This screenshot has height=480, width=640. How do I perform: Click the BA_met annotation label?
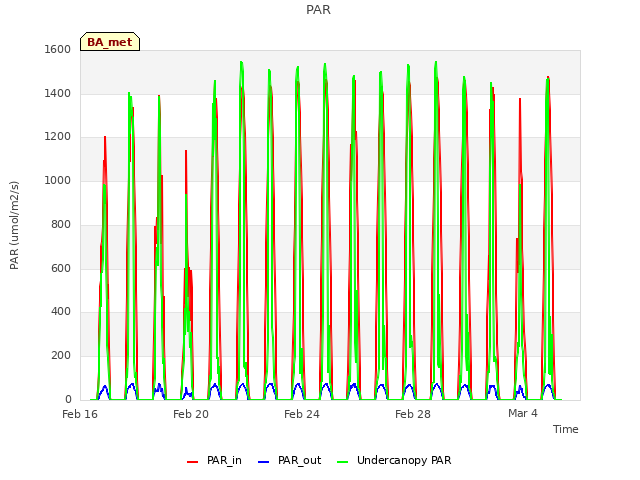[110, 42]
